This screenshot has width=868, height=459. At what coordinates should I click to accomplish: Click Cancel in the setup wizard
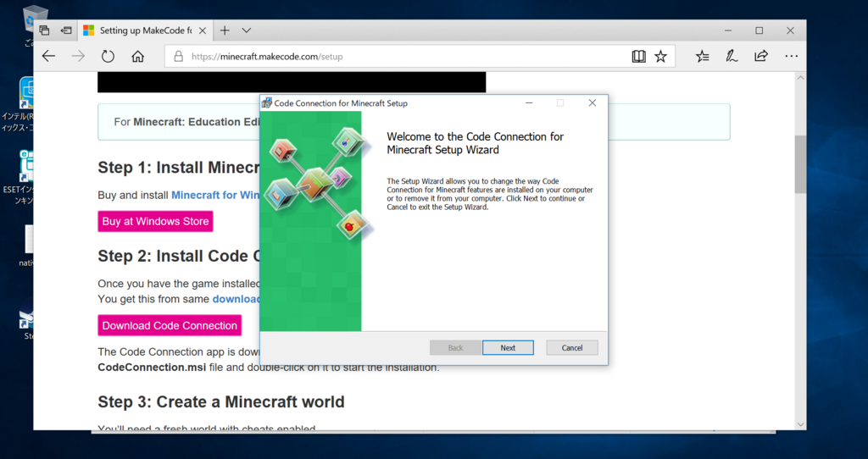coord(572,348)
